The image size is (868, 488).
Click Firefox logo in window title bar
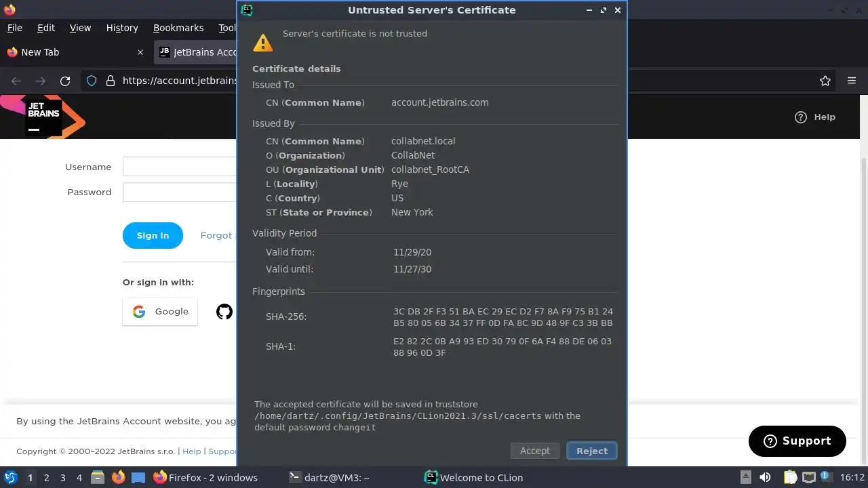[x=9, y=9]
